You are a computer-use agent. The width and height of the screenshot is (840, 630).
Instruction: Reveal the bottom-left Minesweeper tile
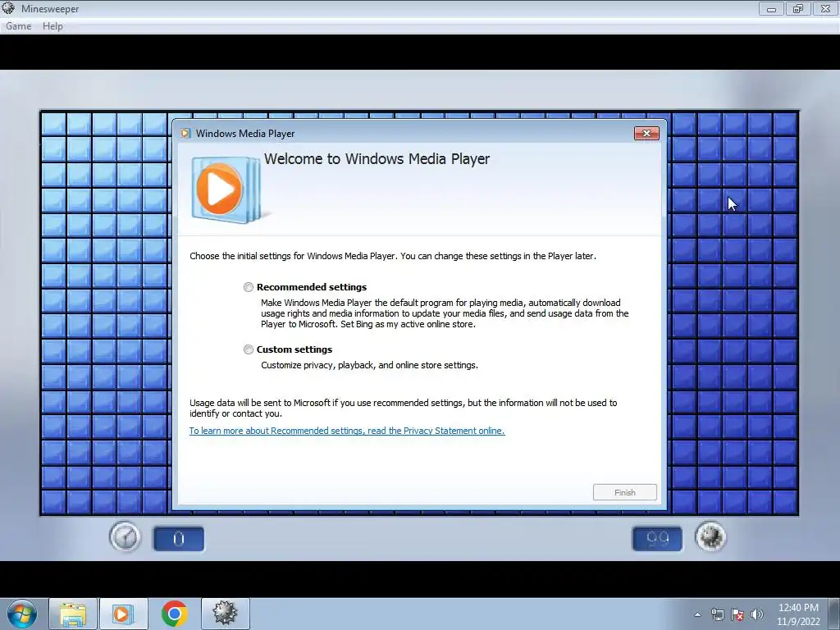(53, 503)
